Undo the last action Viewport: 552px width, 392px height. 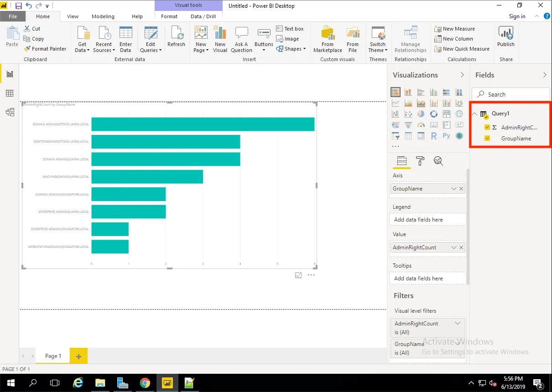29,6
